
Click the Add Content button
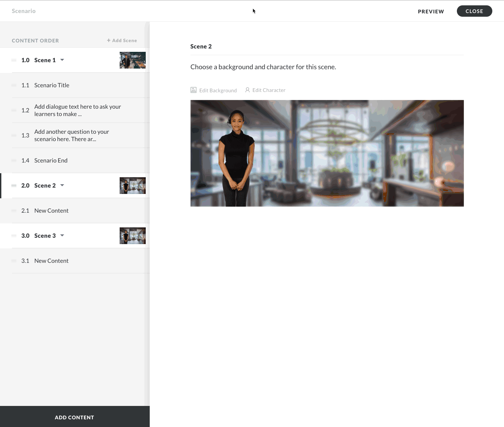point(75,417)
